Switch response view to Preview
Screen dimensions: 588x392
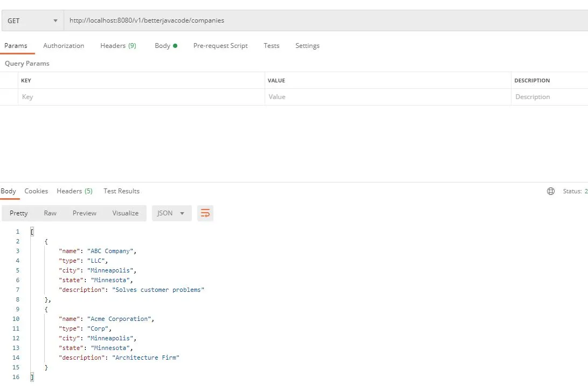(85, 213)
